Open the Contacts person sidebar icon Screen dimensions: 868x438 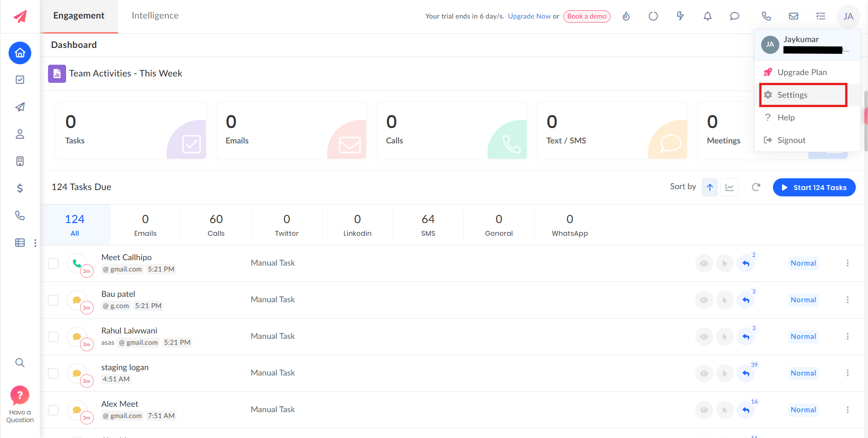click(20, 134)
